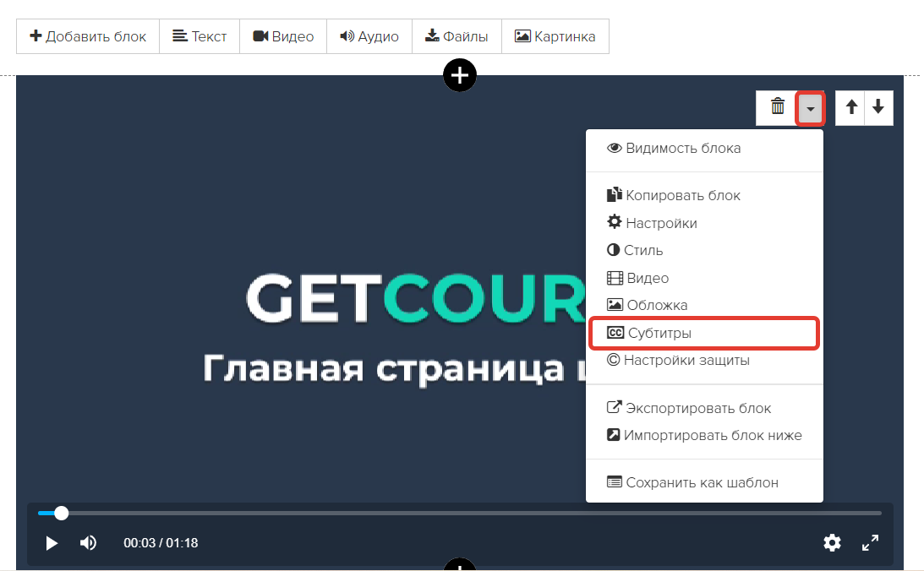Click the progress slider handle
Image resolution: width=924 pixels, height=571 pixels.
(x=61, y=514)
